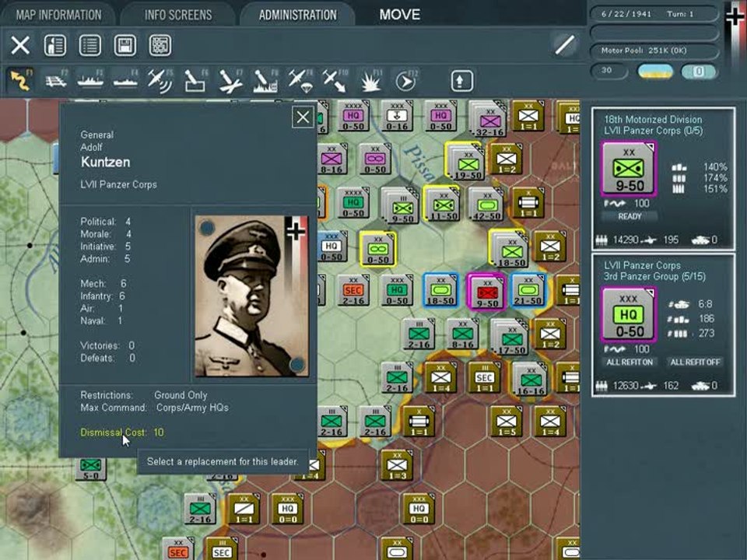The width and height of the screenshot is (747, 560).
Task: Select the 17-50 green infantry stack
Action: [509, 336]
